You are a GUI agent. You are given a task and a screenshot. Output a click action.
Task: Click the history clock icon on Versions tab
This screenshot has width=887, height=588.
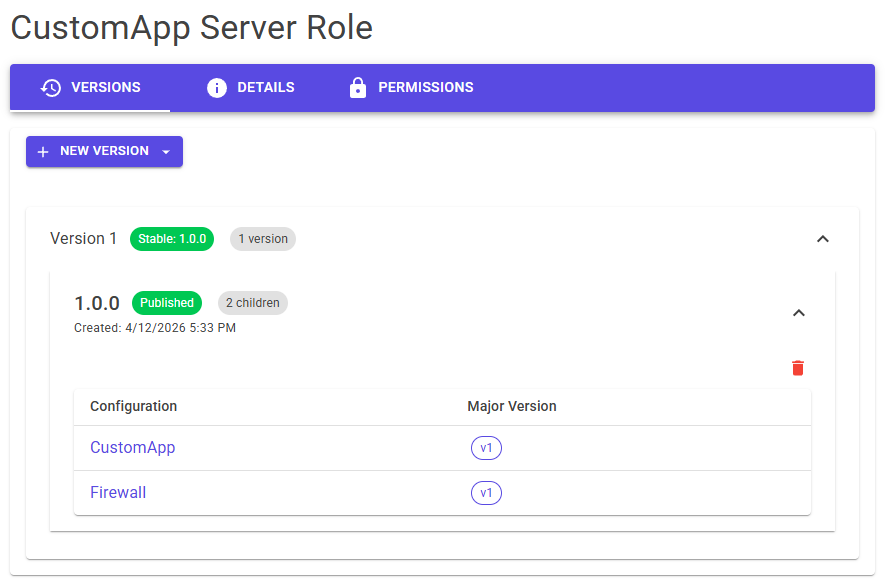click(x=48, y=87)
